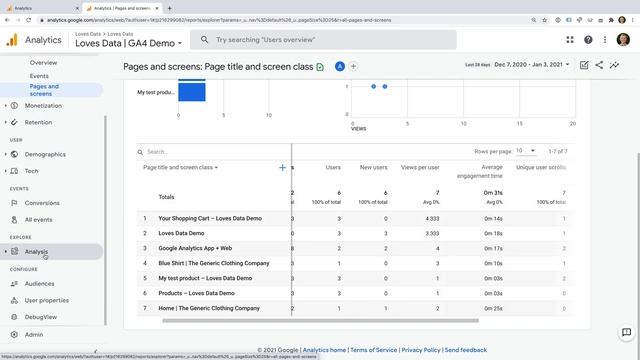Expand the Analysis section arrow
Screen dimensions: 640x360
6,252
